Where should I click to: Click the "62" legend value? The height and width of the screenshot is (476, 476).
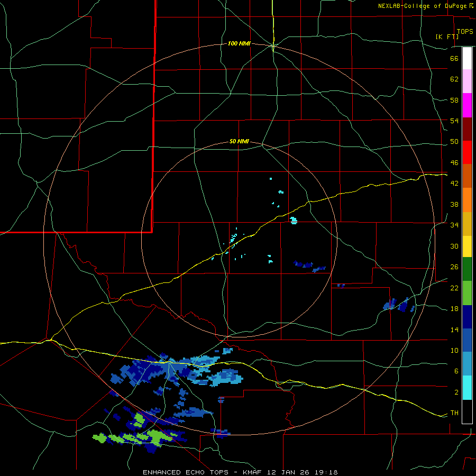[x=454, y=79]
